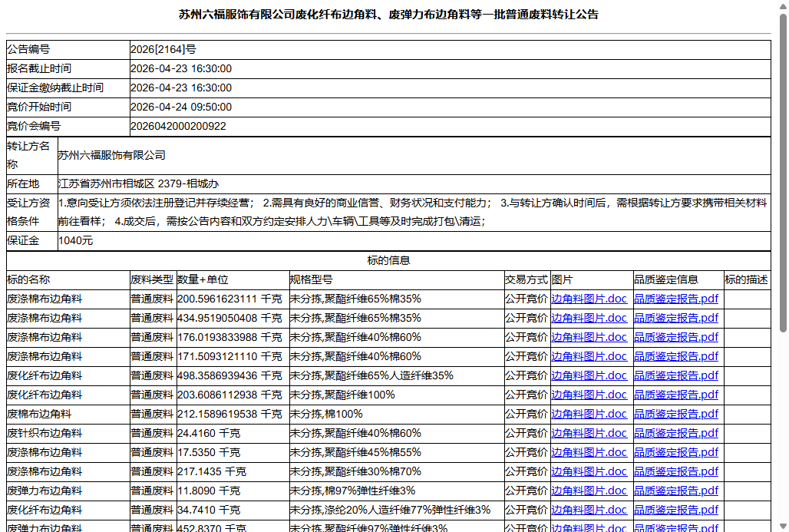The width and height of the screenshot is (789, 532).
Task: Open 品质鉴定报告.pdf for 203.6086112938 千克 row
Action: pos(675,395)
